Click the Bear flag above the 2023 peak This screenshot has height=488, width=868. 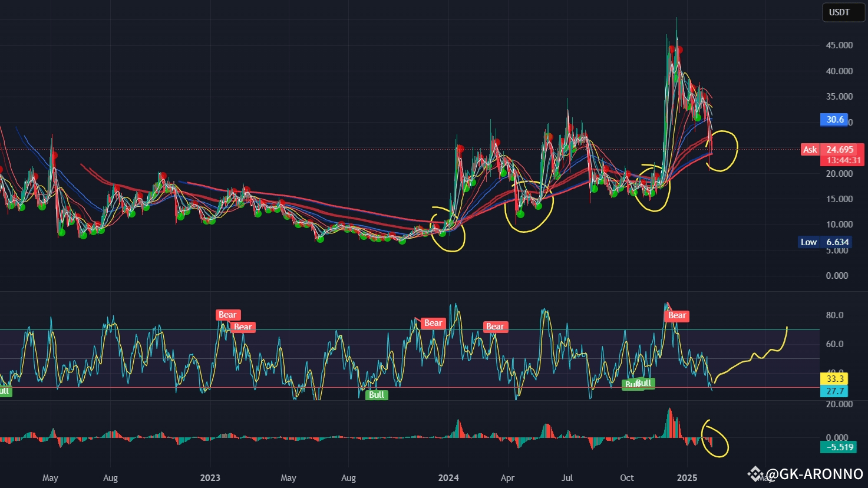point(227,315)
